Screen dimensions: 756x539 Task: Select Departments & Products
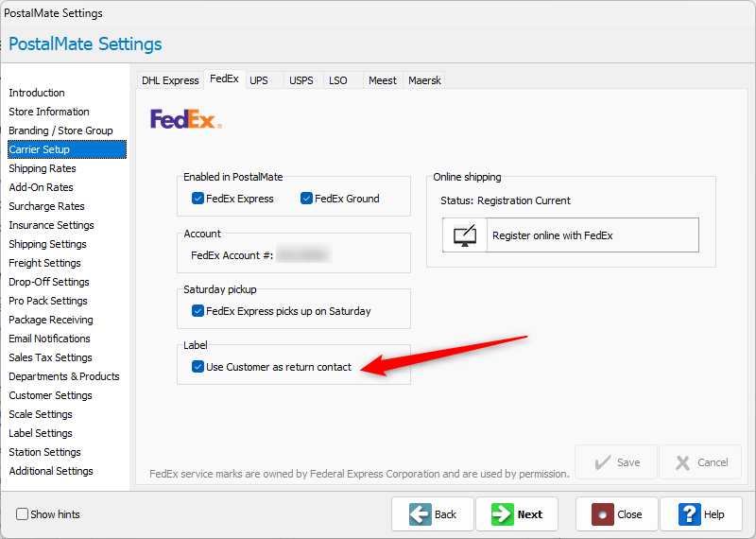63,376
